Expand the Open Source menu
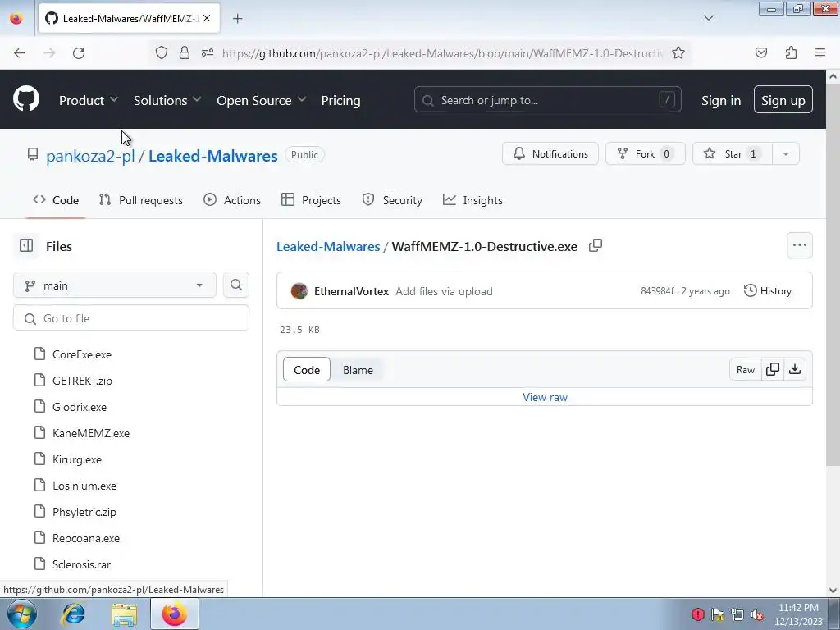Image resolution: width=840 pixels, height=630 pixels. point(262,100)
